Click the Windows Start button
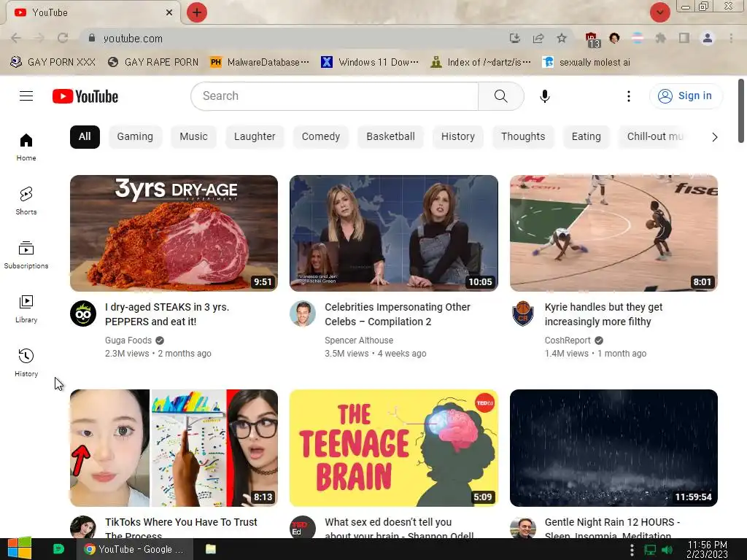Screen dimensions: 747x560 point(20,549)
